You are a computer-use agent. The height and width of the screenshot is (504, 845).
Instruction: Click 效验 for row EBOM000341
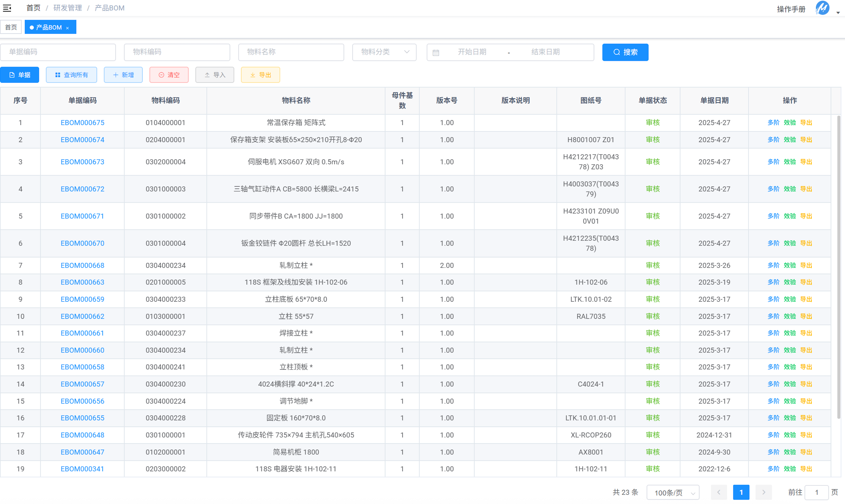pyautogui.click(x=790, y=469)
